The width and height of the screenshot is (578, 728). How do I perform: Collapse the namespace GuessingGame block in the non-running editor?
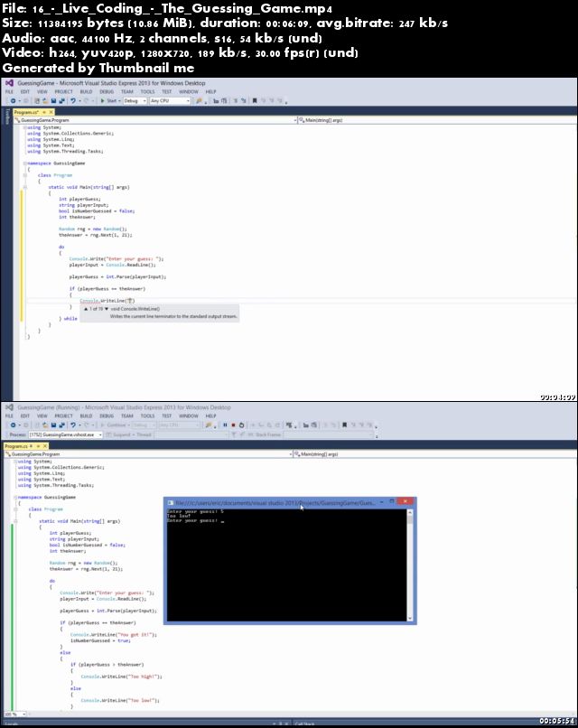coord(25,163)
